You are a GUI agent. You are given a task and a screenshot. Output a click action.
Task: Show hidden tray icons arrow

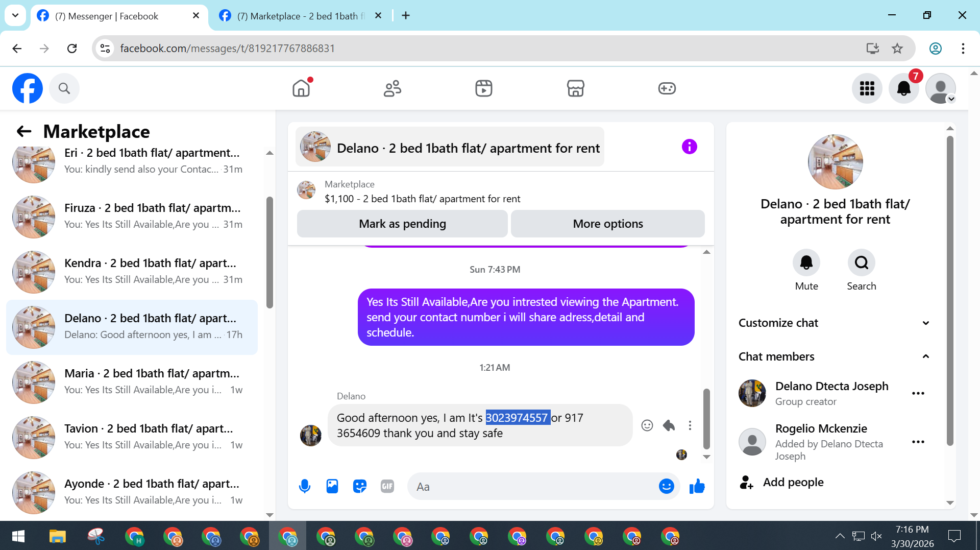(x=840, y=536)
